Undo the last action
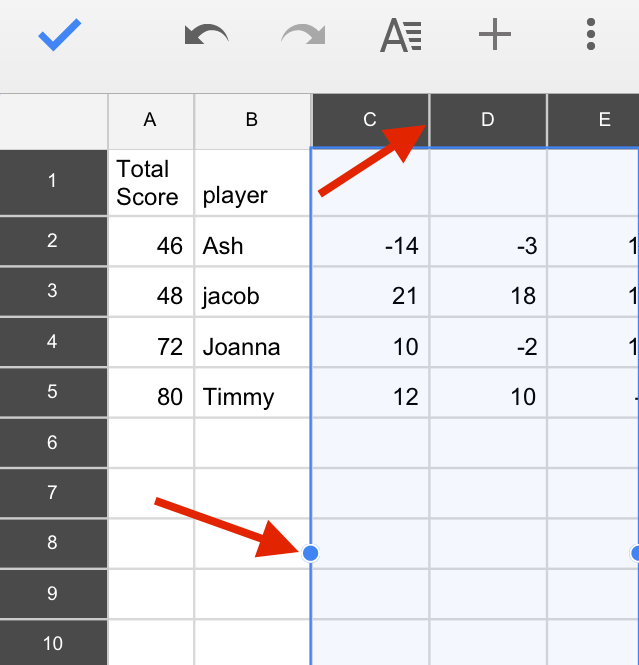 coord(206,35)
